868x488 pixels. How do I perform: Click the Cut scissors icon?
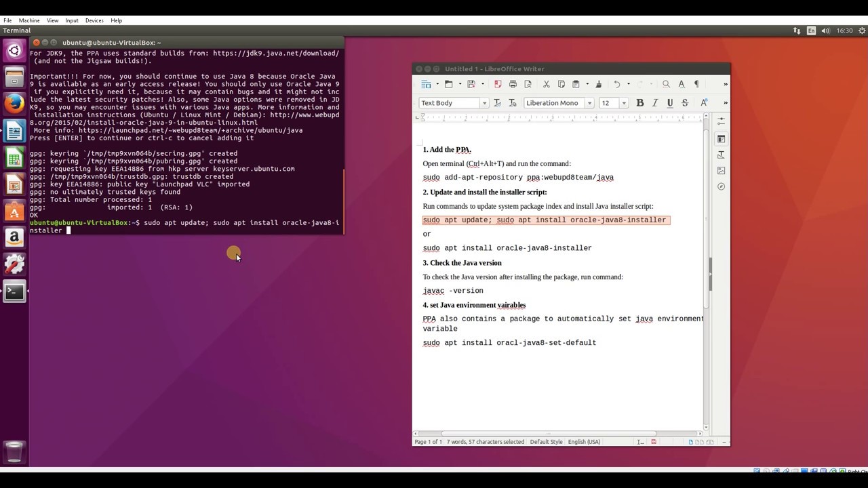click(546, 84)
